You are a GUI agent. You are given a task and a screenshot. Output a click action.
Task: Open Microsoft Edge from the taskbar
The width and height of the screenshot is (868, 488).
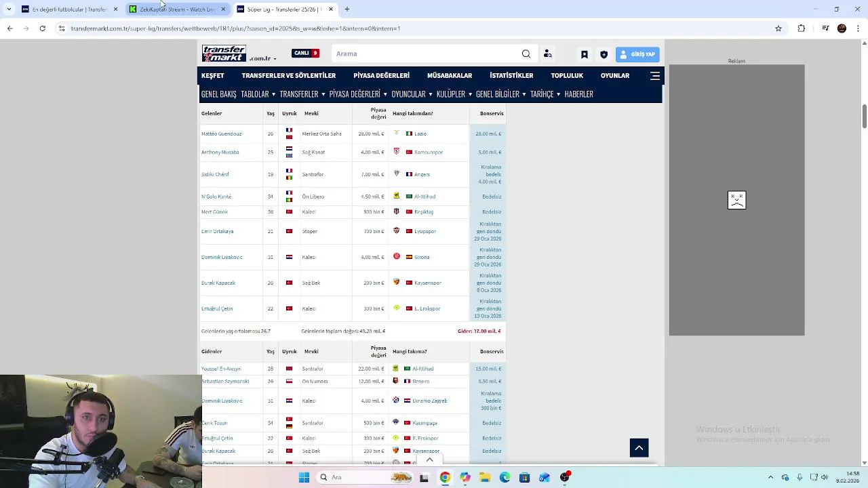(505, 478)
